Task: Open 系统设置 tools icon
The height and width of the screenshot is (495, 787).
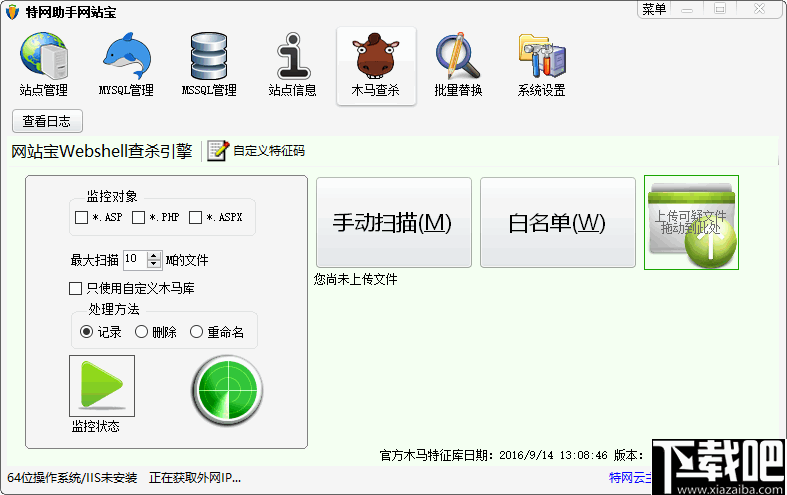Action: [542, 65]
